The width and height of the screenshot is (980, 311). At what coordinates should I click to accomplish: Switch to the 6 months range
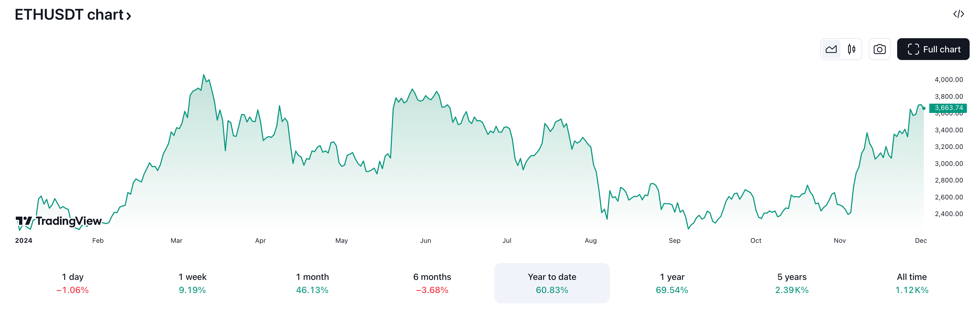click(x=432, y=283)
